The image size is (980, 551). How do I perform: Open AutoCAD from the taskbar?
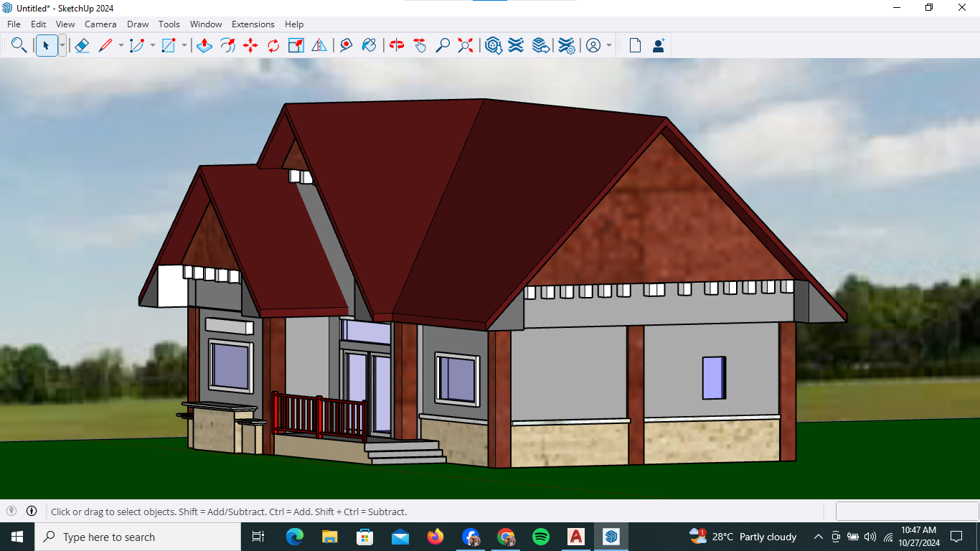pyautogui.click(x=576, y=537)
